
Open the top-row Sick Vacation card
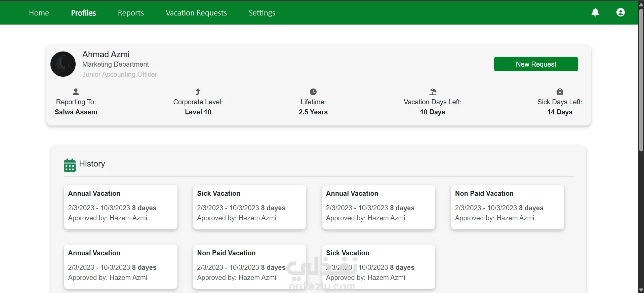(x=249, y=207)
